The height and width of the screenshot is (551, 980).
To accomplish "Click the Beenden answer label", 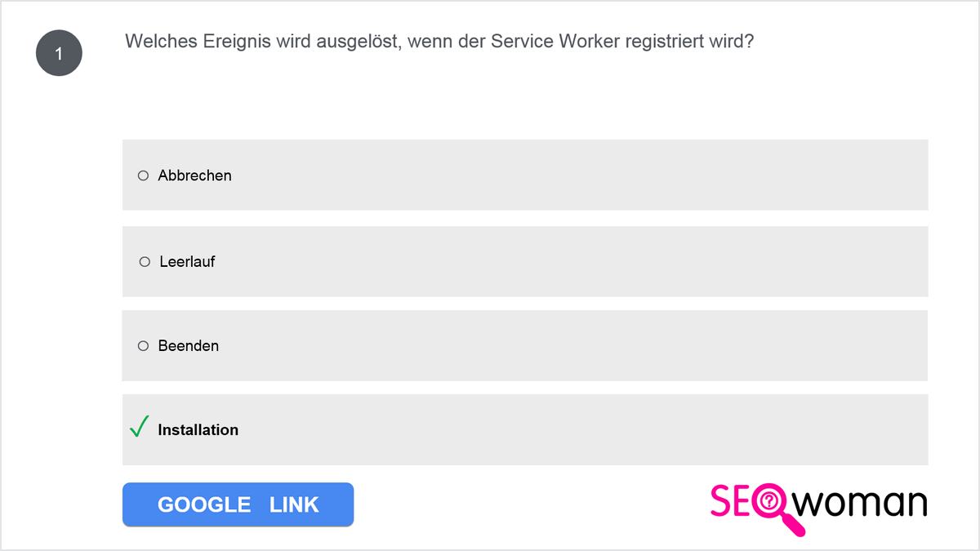I will [x=189, y=346].
